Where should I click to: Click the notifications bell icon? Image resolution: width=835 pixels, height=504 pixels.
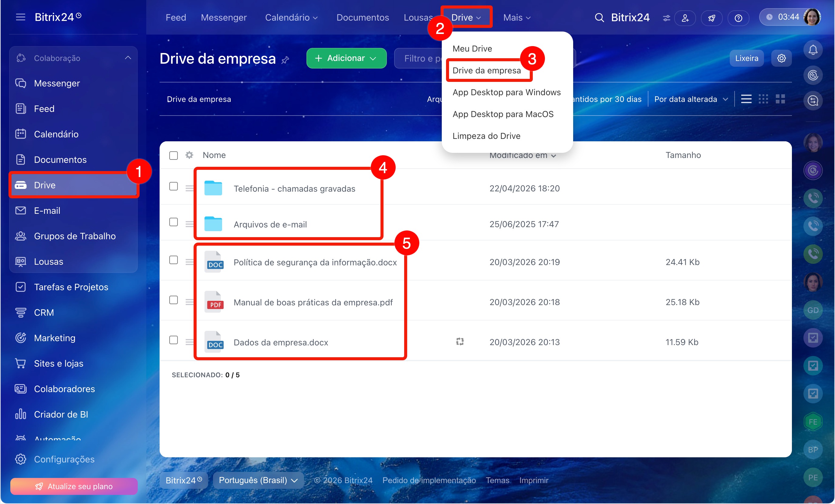click(813, 50)
